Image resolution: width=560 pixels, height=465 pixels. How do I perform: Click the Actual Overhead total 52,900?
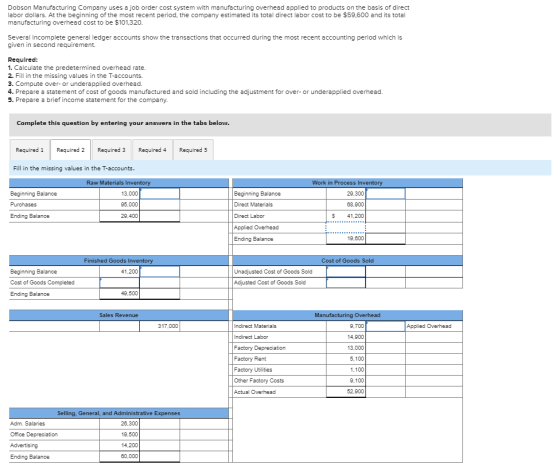(x=346, y=392)
